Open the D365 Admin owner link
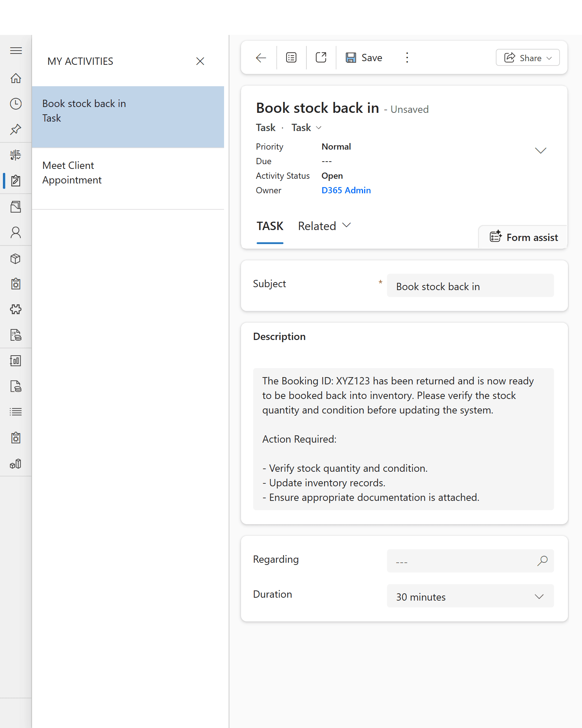This screenshot has width=582, height=728. pos(346,190)
